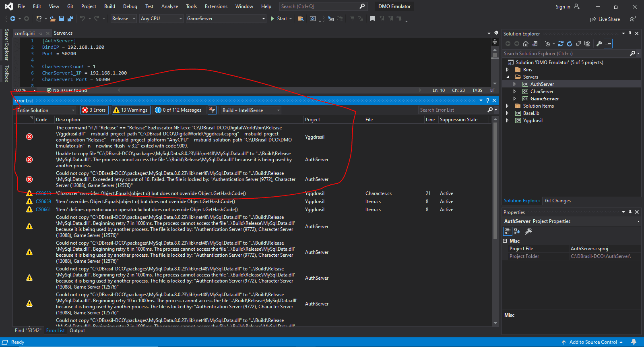
Task: Switch to the Git Changes tab
Action: (558, 201)
